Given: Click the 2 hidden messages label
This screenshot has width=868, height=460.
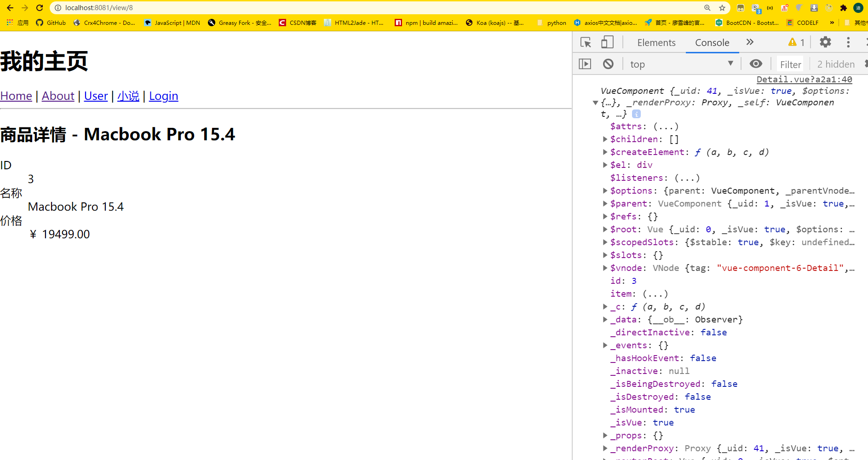Looking at the screenshot, I should click(x=836, y=64).
